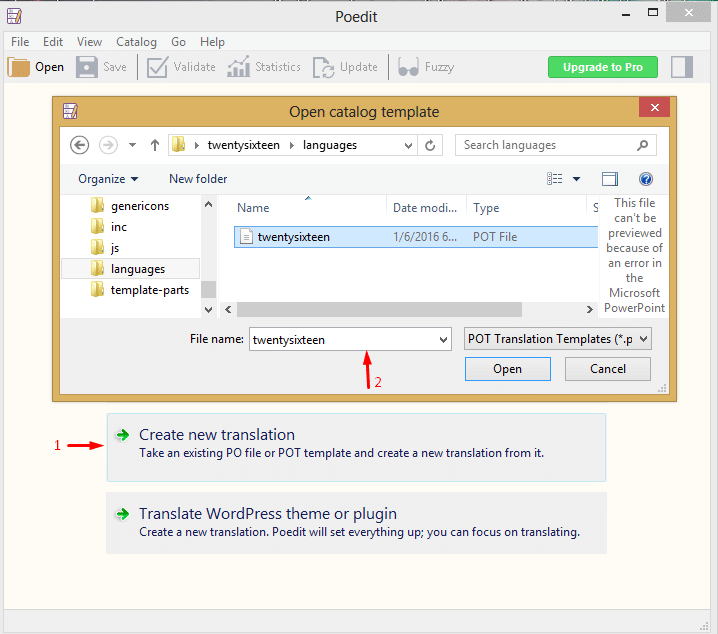The width and height of the screenshot is (718, 634).
Task: Expand the address bar path dropdown
Action: coord(408,146)
